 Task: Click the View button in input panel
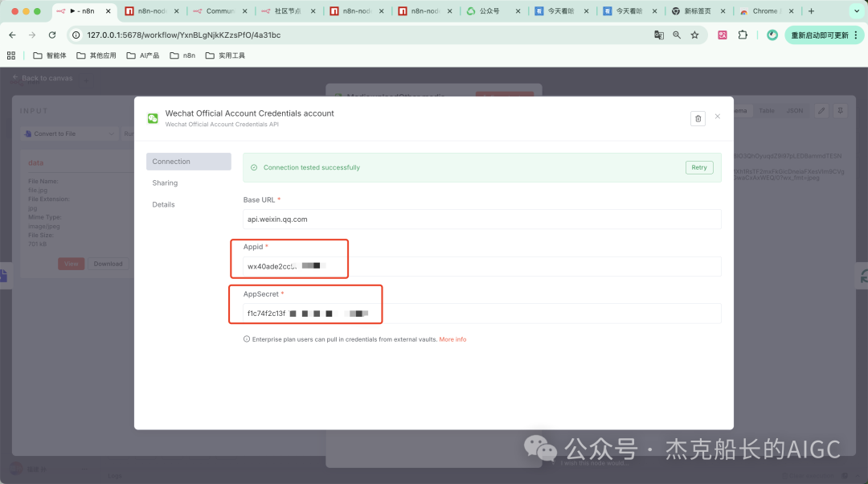(72, 264)
